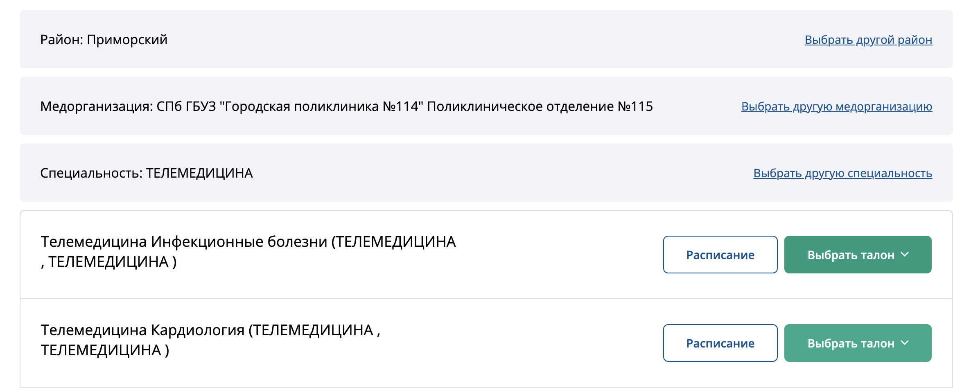Follow "Выбрать другую специальность" link
Viewport: 980px width, 388px height.
pos(842,173)
